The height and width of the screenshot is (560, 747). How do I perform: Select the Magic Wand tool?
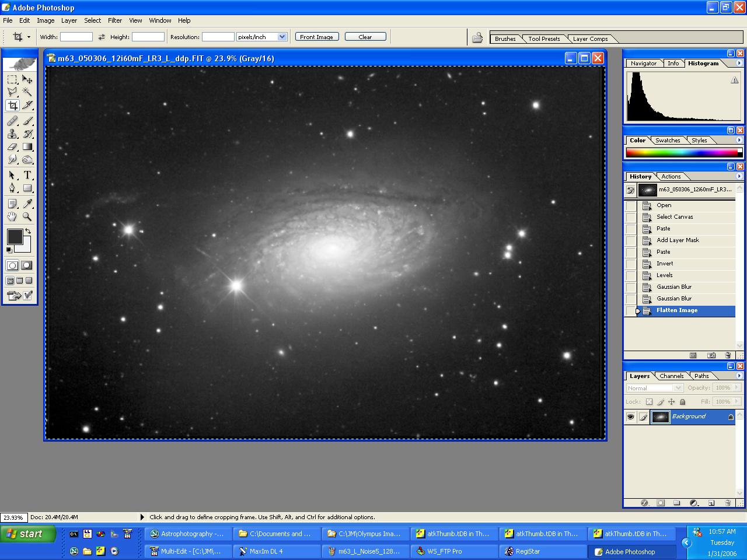[27, 92]
